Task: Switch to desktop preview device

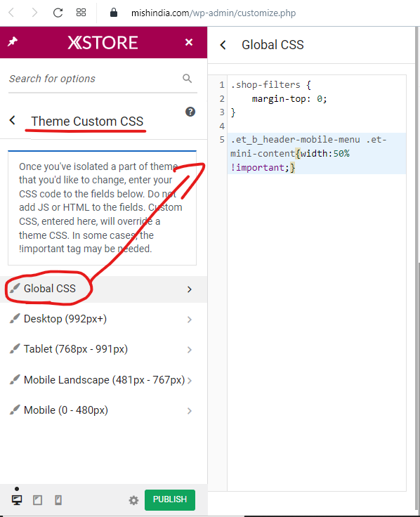Action: point(17,500)
